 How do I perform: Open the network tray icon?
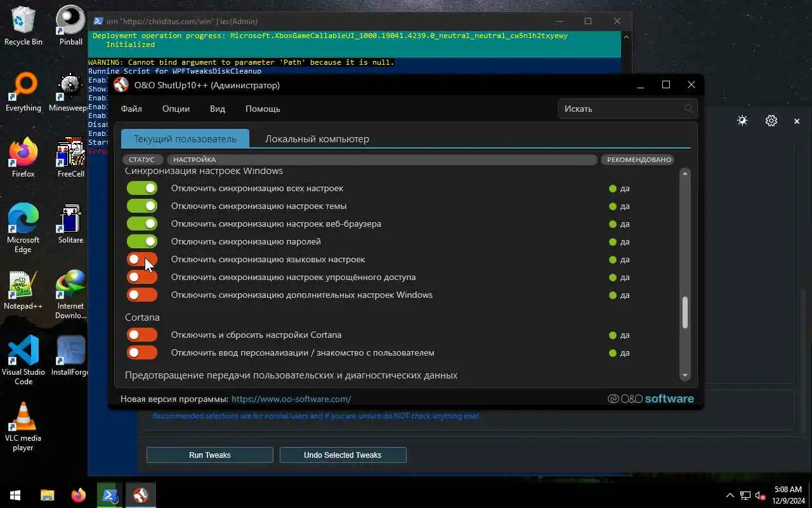[x=745, y=495]
